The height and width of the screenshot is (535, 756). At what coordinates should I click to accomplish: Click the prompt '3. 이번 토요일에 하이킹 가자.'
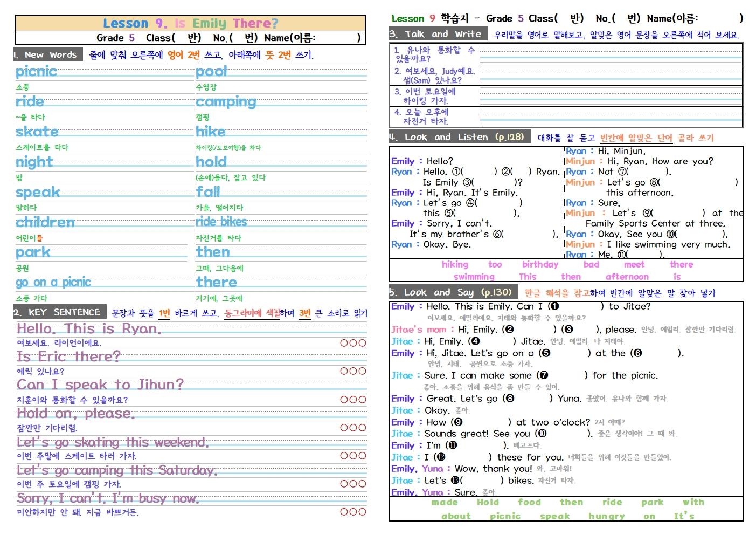point(425,96)
